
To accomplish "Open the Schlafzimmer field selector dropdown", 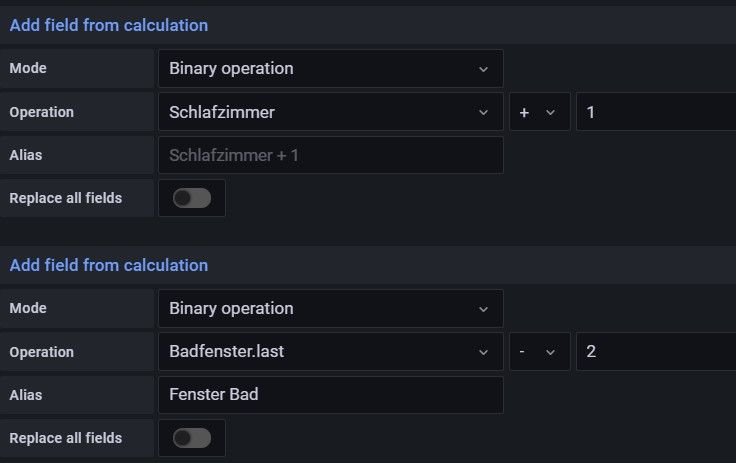I will pos(330,112).
